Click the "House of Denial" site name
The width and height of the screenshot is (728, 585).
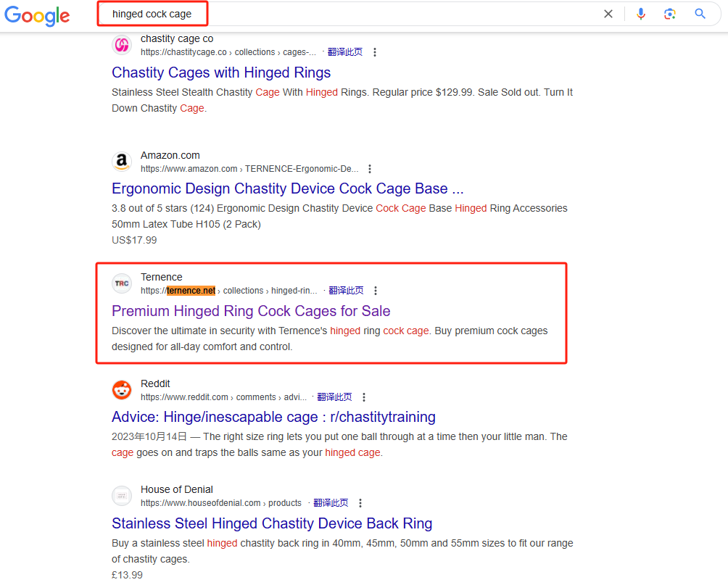[x=177, y=489]
